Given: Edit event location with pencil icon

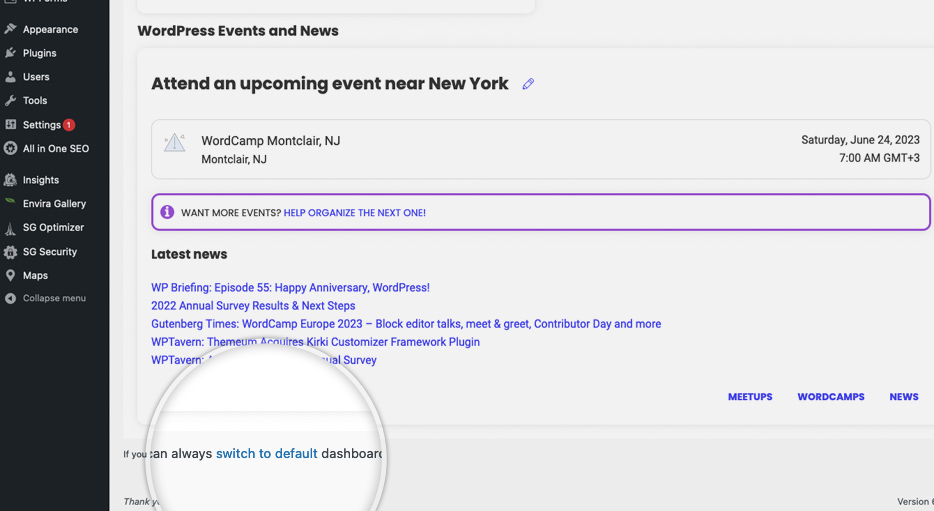Looking at the screenshot, I should (x=528, y=84).
